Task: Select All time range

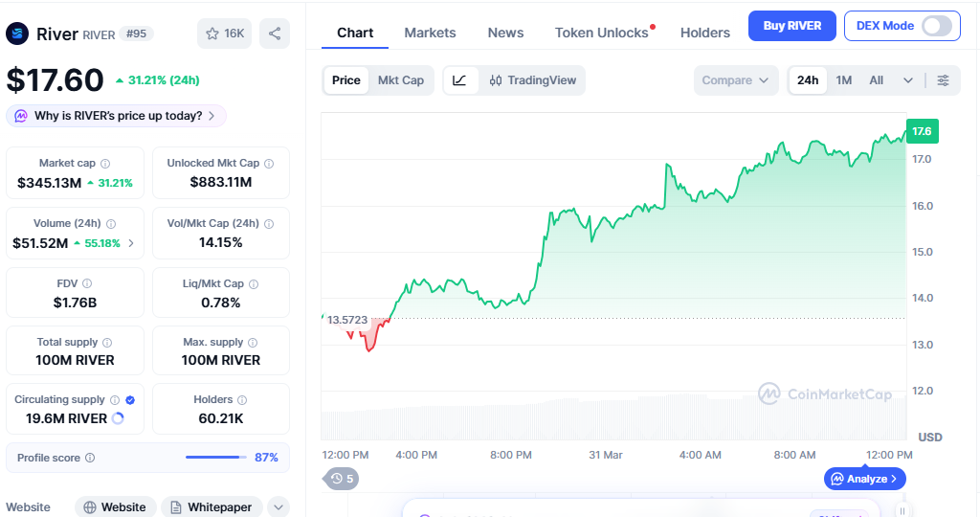Action: click(877, 80)
